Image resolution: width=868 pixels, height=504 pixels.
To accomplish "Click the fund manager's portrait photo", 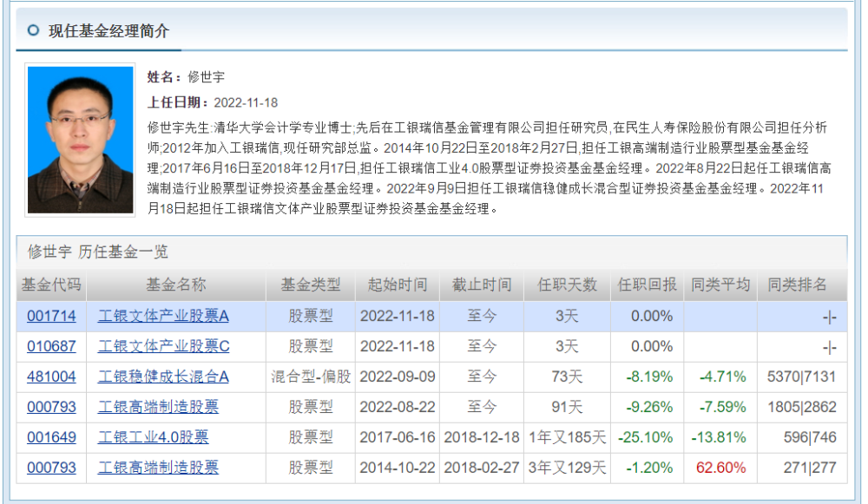I will (x=80, y=140).
